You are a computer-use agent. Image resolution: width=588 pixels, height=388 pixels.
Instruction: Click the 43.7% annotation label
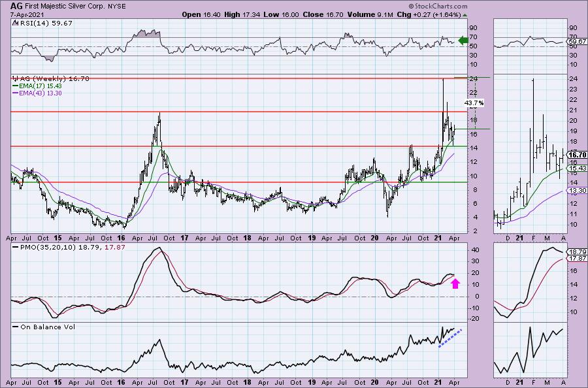[x=474, y=103]
